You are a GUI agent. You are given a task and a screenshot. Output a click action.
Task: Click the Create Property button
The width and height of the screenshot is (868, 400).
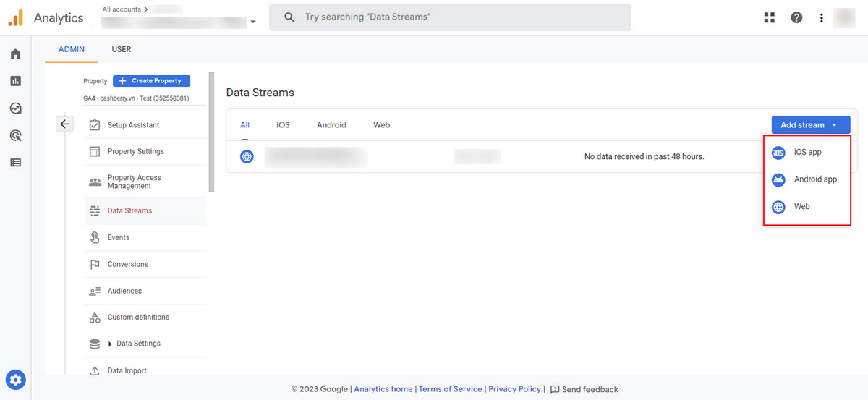tap(151, 81)
